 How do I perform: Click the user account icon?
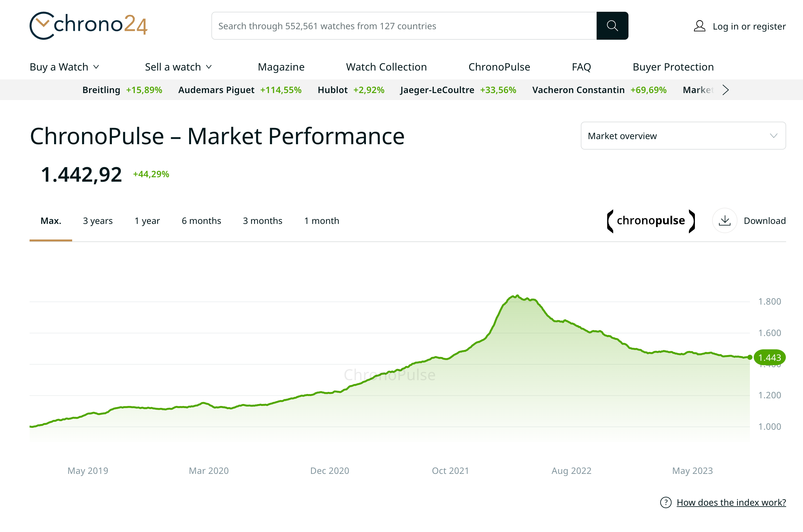699,26
